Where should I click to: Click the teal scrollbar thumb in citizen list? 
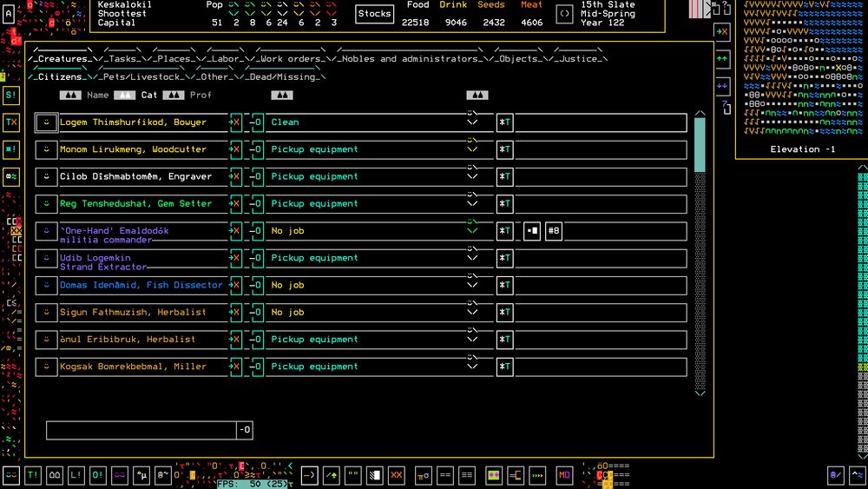(x=700, y=144)
